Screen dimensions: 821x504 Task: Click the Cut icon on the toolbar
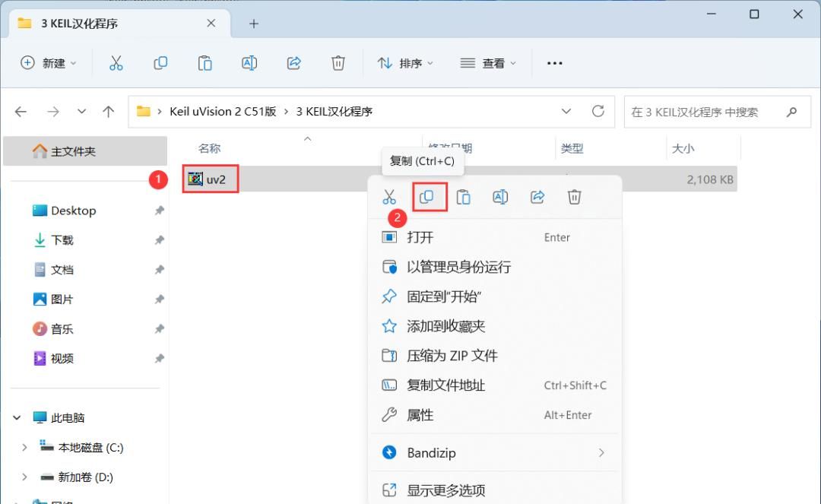[x=116, y=63]
